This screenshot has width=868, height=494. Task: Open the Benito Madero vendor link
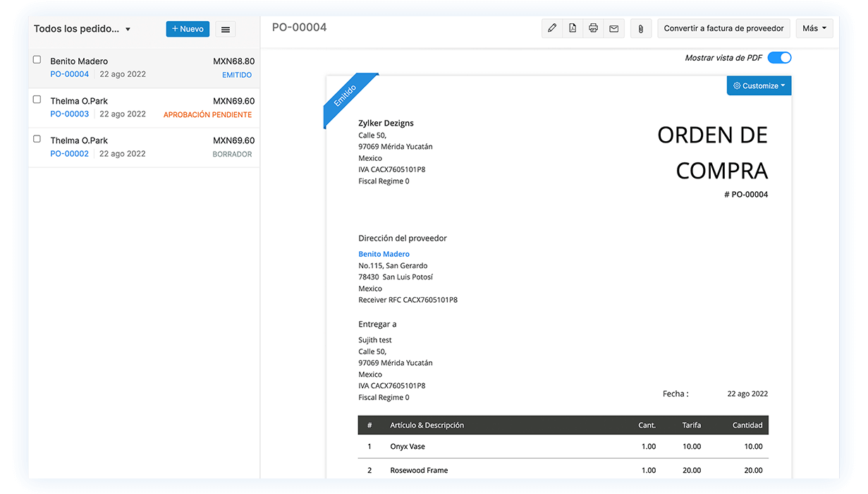pos(384,253)
